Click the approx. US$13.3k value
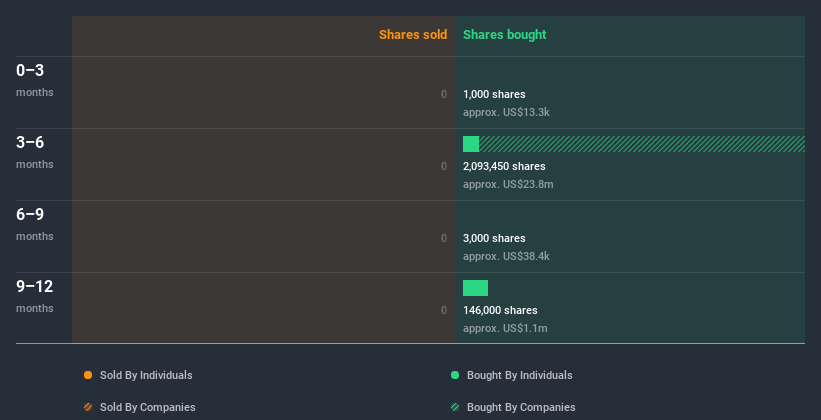Image resolution: width=821 pixels, height=420 pixels. point(506,112)
